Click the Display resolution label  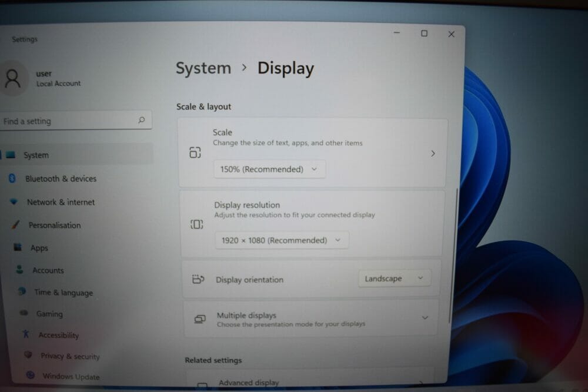pyautogui.click(x=247, y=205)
